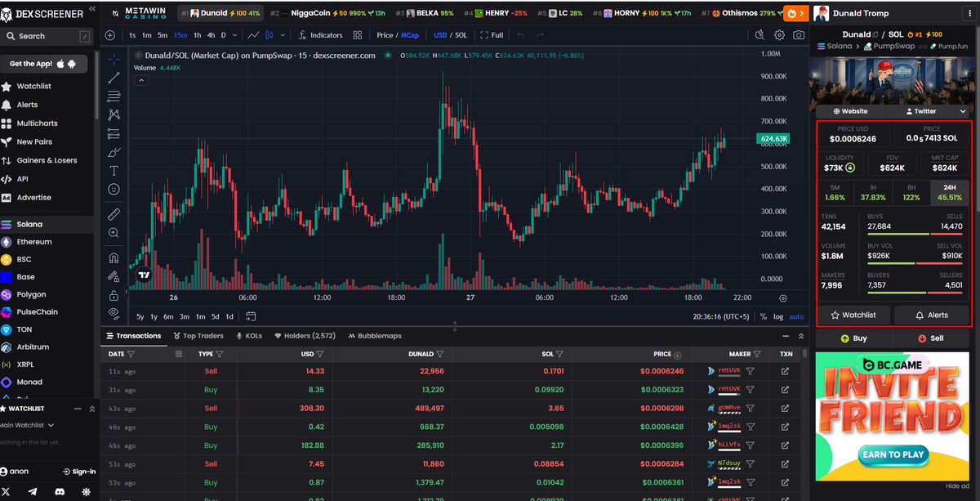The width and height of the screenshot is (980, 501).
Task: Open the Fibonacci retracement tool group
Action: coord(114,96)
